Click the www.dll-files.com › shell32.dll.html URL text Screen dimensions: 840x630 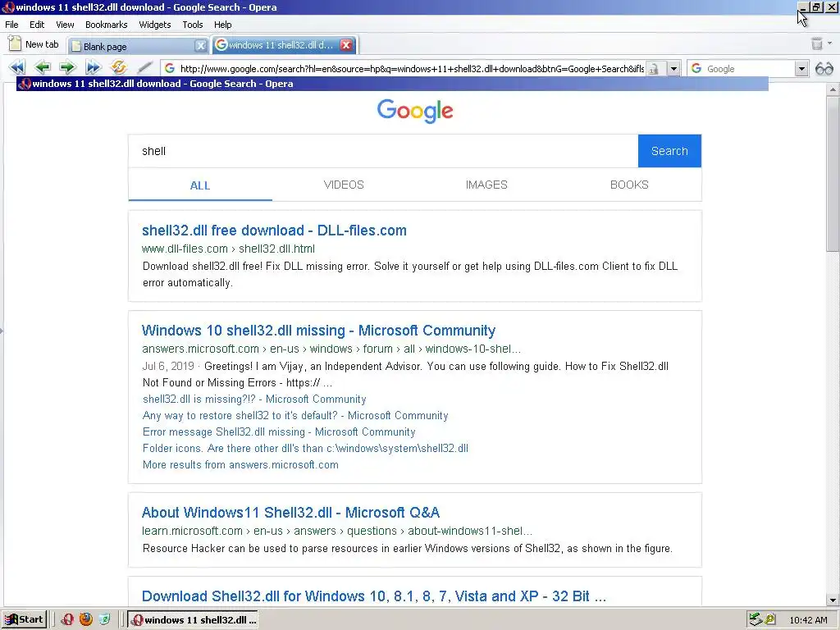[x=228, y=249]
